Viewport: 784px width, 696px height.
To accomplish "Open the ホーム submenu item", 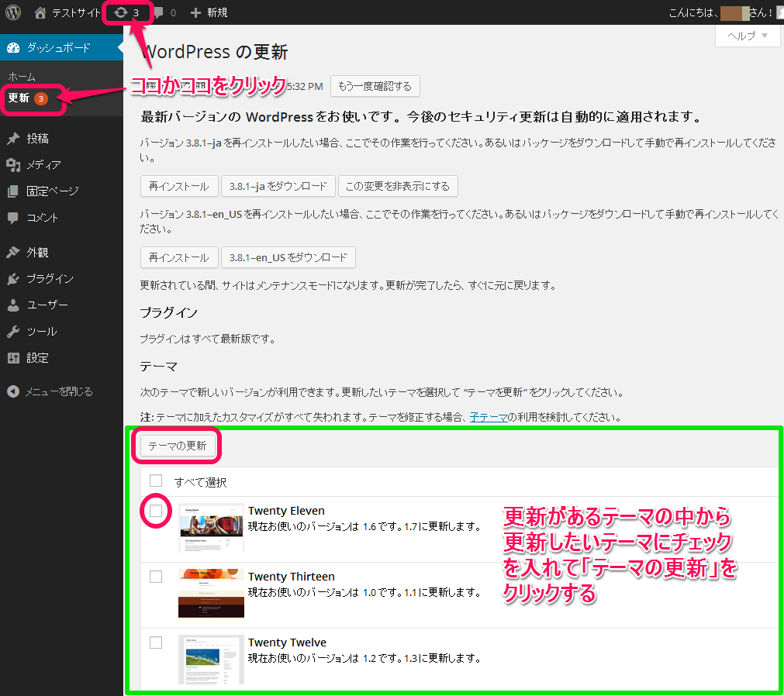I will [x=22, y=77].
